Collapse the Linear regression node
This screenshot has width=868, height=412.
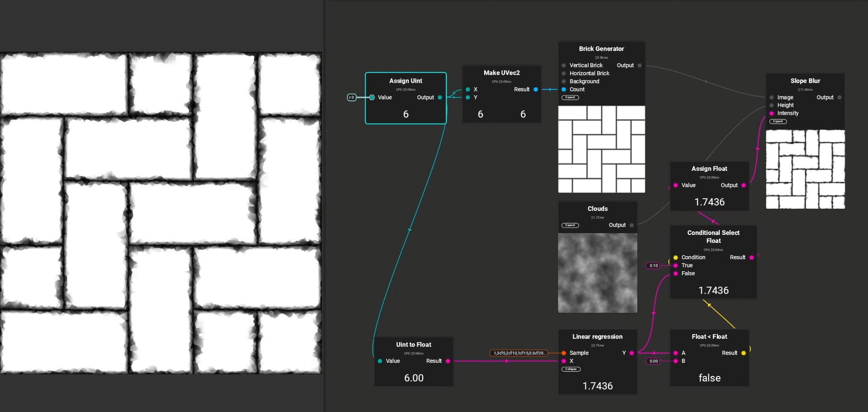pyautogui.click(x=571, y=369)
